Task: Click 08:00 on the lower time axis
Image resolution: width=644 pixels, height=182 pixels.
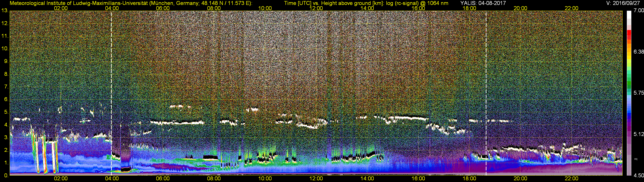Action: 214,179
